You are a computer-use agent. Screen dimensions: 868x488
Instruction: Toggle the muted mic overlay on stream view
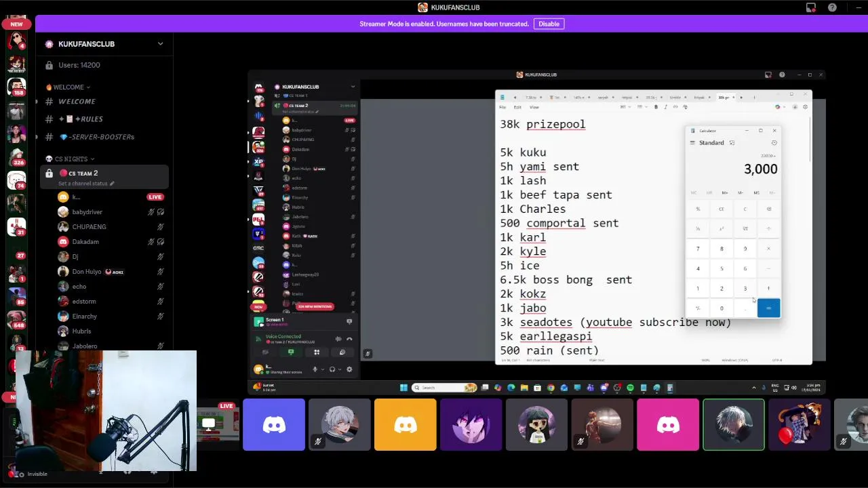coord(367,353)
